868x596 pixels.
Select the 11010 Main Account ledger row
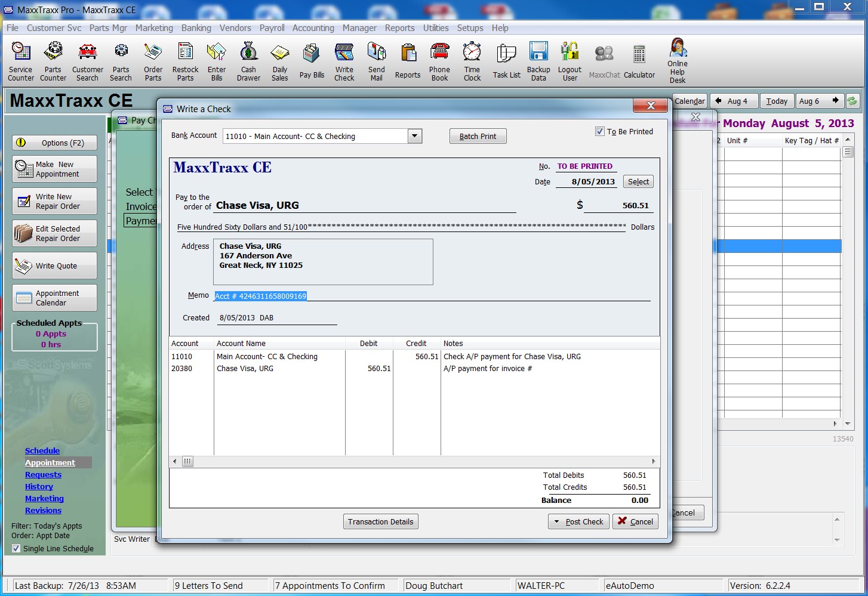[x=414, y=357]
